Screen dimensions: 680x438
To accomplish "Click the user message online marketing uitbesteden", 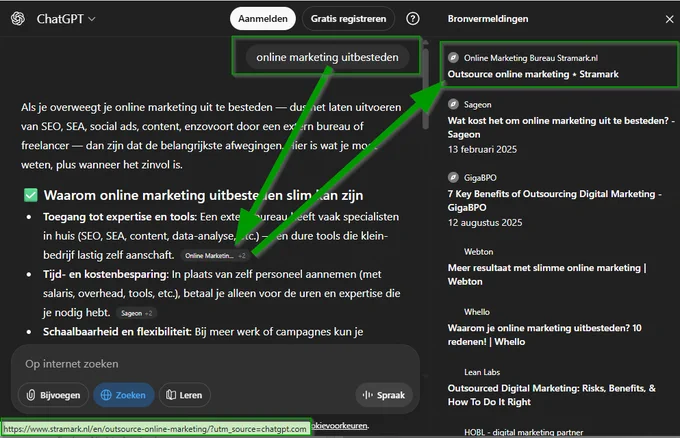I will click(327, 57).
